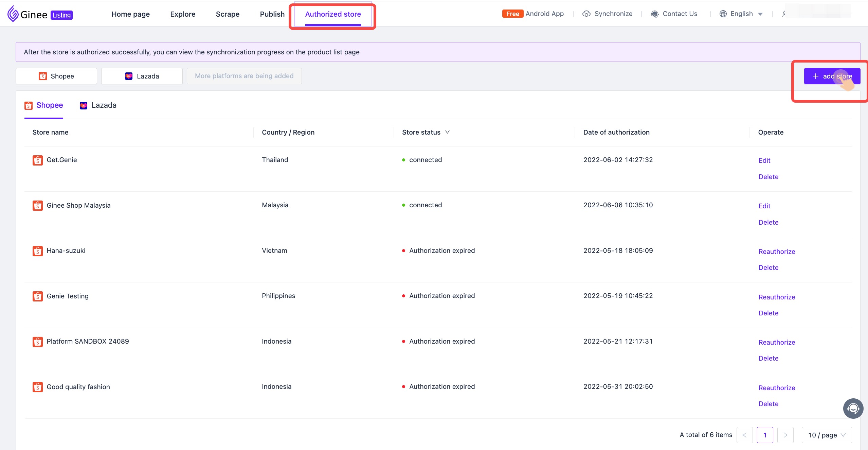Click the globe language icon
Image resolution: width=868 pixels, height=450 pixels.
click(723, 14)
